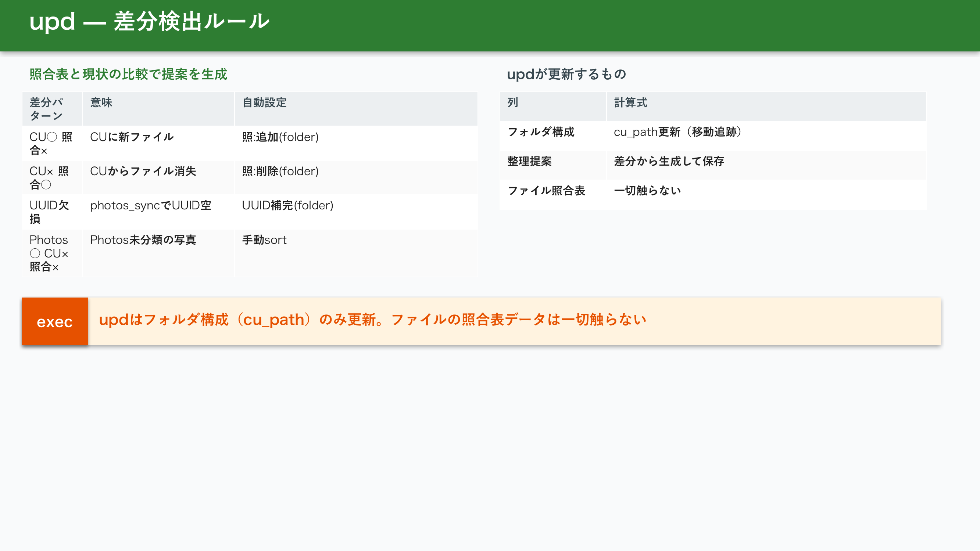Click the heading 'updが更新するもの'

[x=566, y=74]
